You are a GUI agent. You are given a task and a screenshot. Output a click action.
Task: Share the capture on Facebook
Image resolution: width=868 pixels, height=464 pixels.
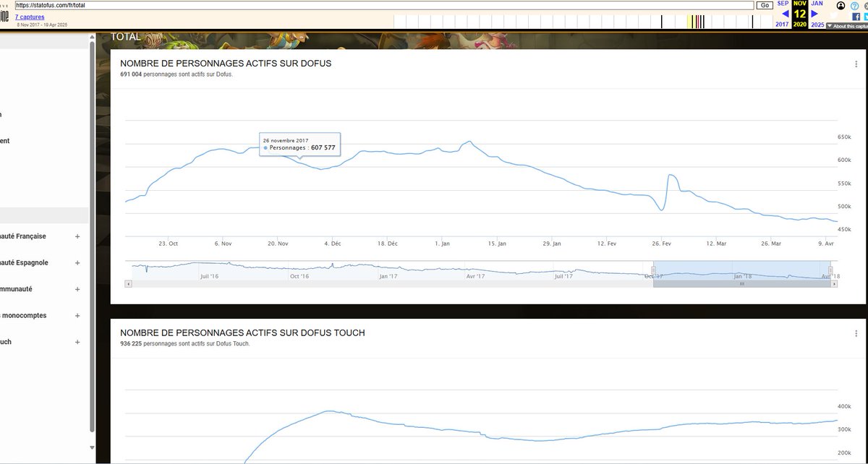pos(856,15)
